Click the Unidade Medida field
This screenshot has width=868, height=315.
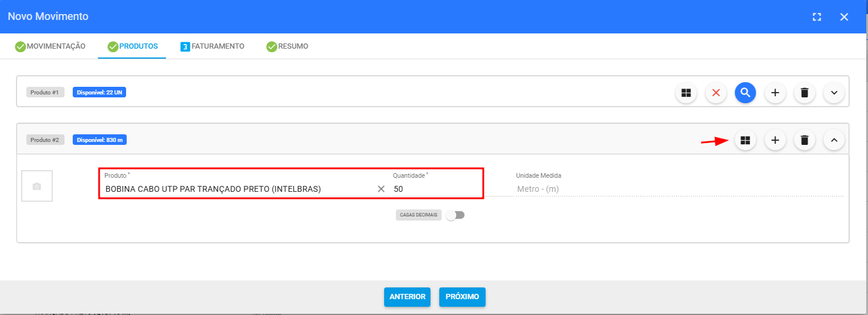[x=680, y=189]
